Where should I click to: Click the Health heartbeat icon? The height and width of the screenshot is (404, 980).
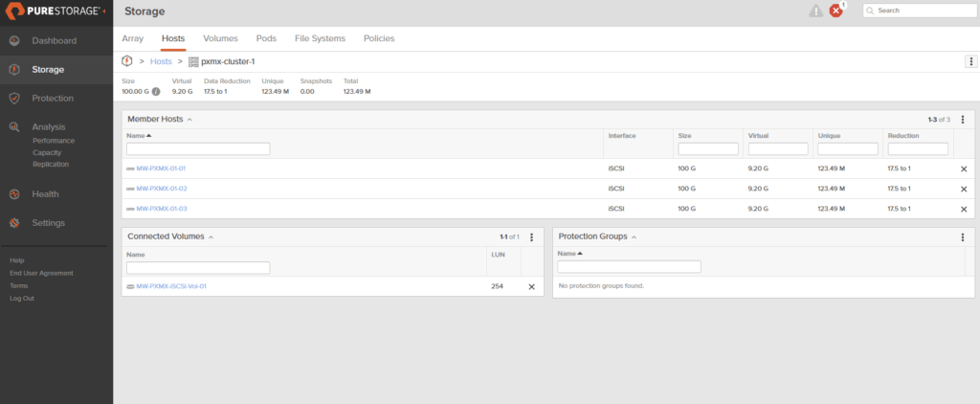click(x=14, y=194)
